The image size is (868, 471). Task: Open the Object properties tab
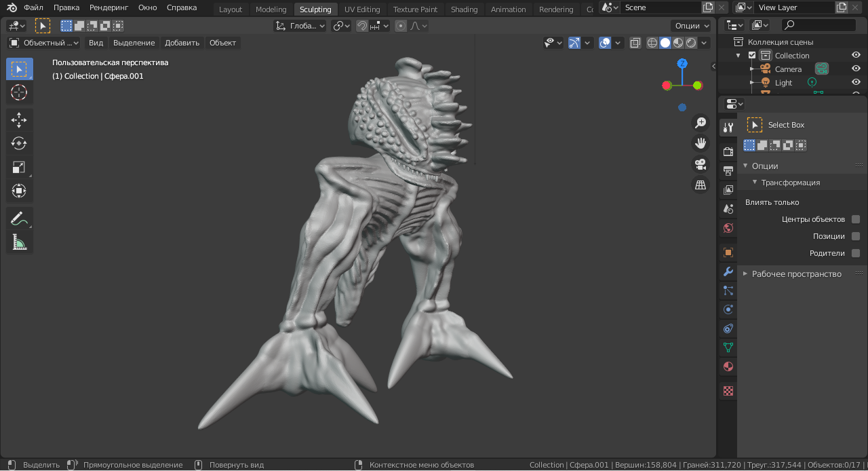728,252
